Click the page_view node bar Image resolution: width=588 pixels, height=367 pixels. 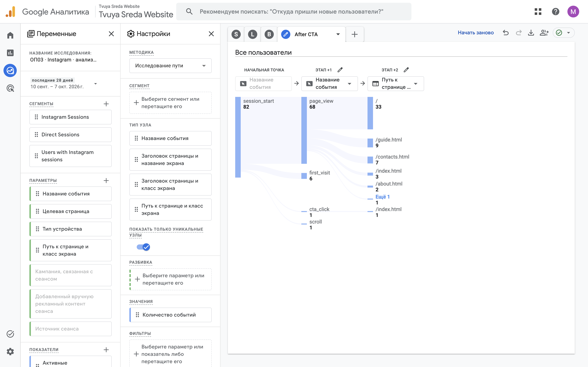tap(304, 130)
